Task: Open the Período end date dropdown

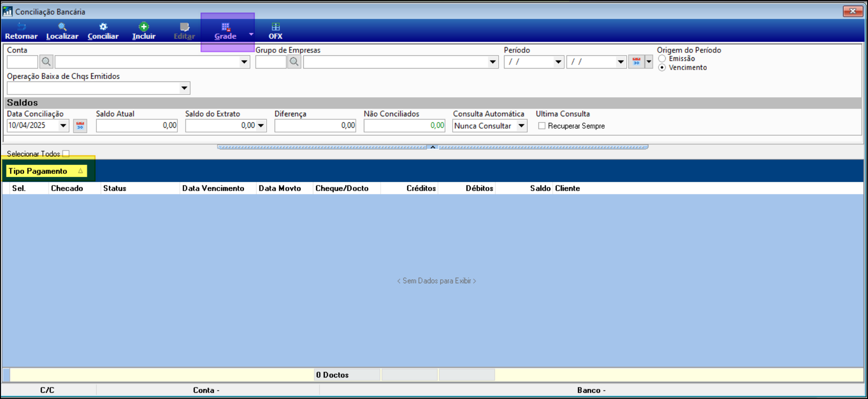Action: coord(620,62)
